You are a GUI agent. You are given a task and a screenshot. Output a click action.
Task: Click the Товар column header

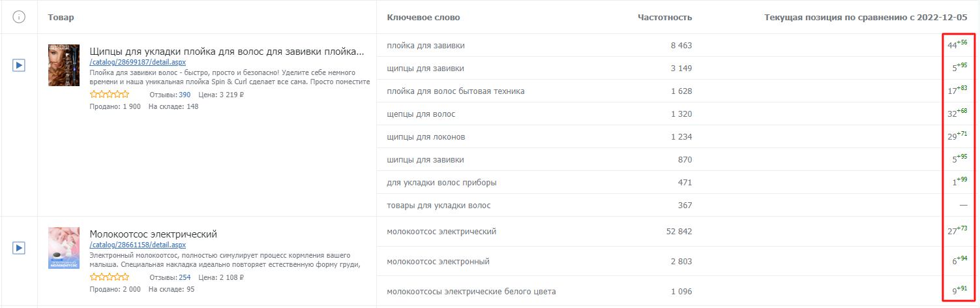point(61,17)
